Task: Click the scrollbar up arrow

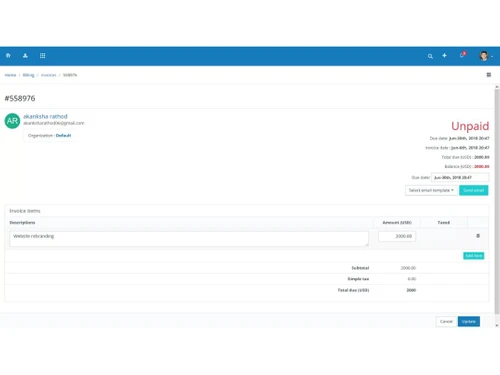Action: click(497, 87)
